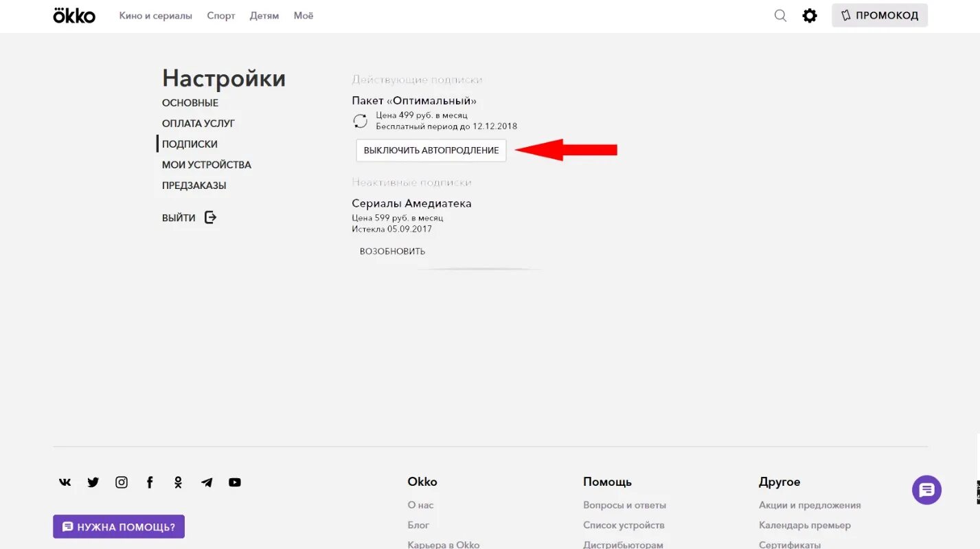Open the Спорт section
Image resolution: width=980 pixels, height=549 pixels.
(221, 15)
